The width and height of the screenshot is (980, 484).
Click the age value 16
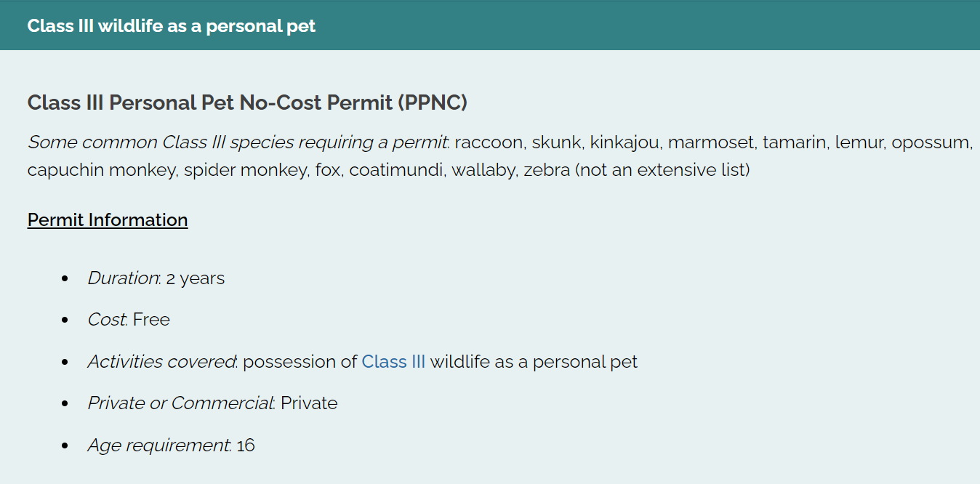[246, 445]
